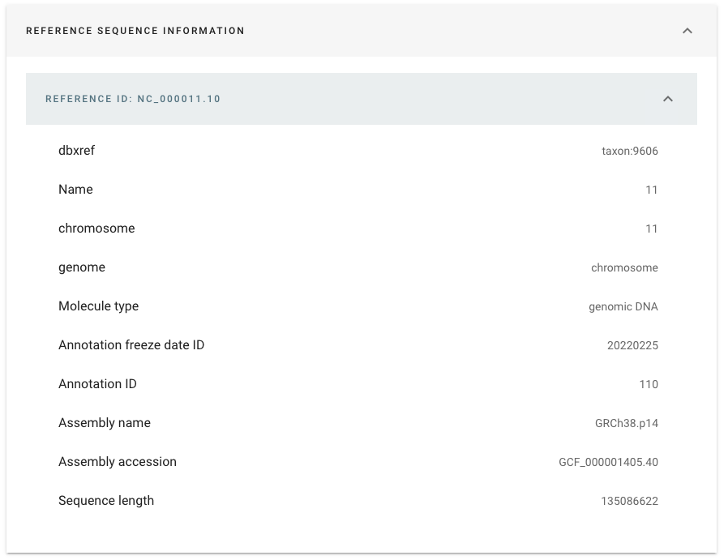Click Reference Sequence Information header title
Image resolution: width=728 pixels, height=560 pixels.
[x=135, y=31]
